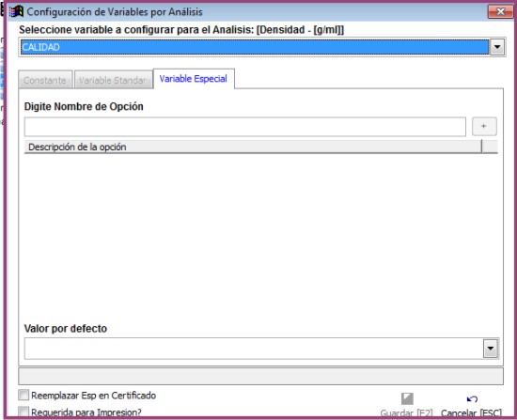The image size is (517, 420).
Task: Enable Reemplazar Esp en Certificado checkbox
Action: (x=23, y=395)
